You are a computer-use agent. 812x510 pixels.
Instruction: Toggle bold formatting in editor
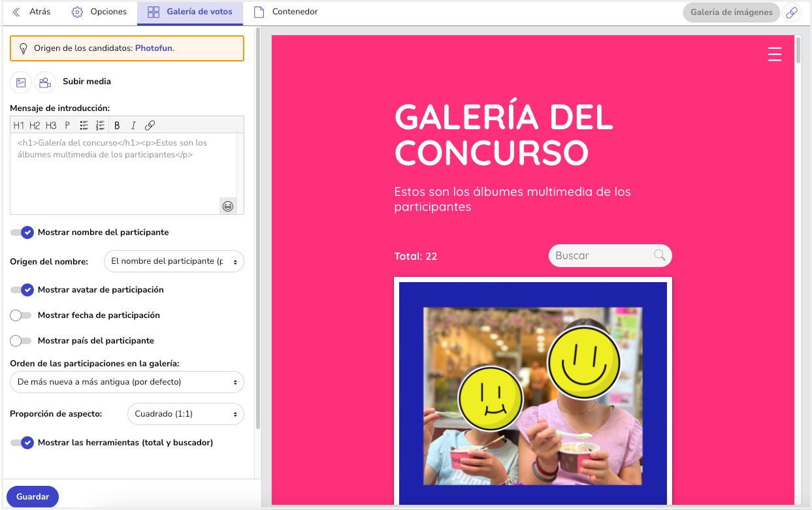click(117, 125)
